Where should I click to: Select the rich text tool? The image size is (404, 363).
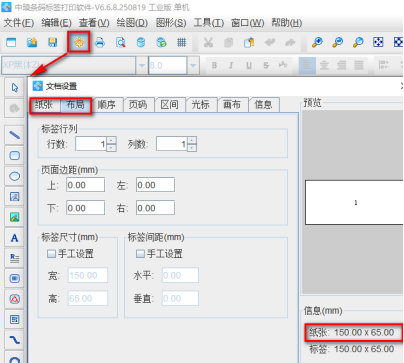(14, 258)
